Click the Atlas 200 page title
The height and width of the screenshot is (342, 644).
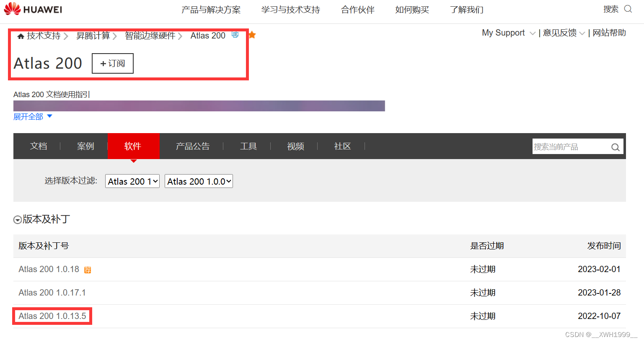(x=48, y=63)
